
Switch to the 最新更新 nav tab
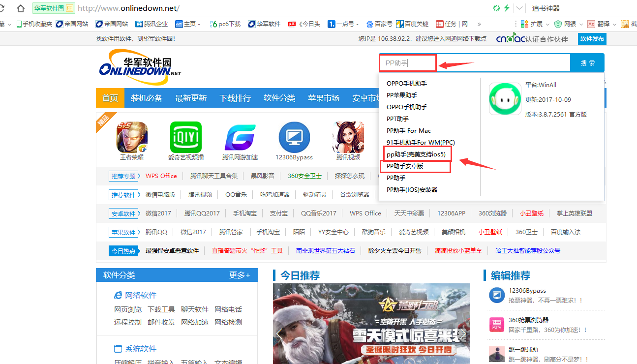pos(191,98)
